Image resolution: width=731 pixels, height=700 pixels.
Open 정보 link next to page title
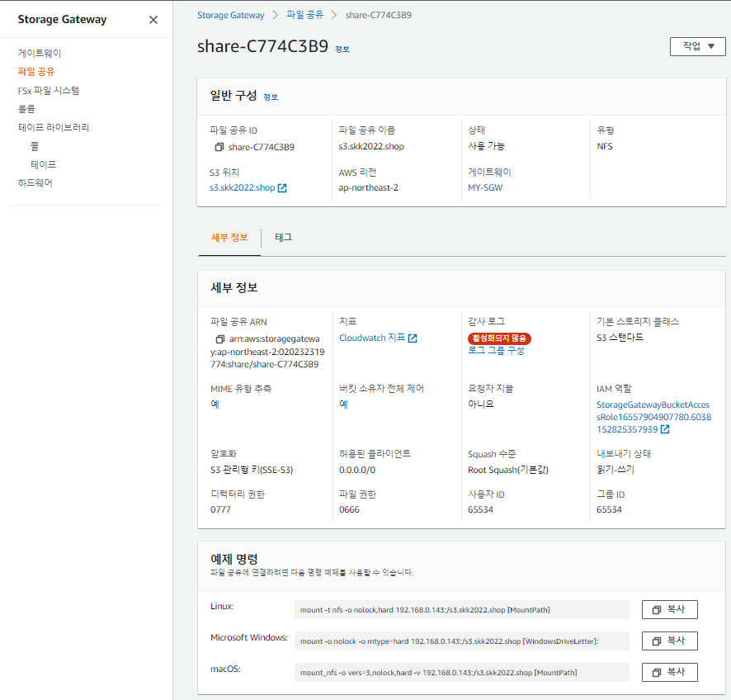coord(342,49)
